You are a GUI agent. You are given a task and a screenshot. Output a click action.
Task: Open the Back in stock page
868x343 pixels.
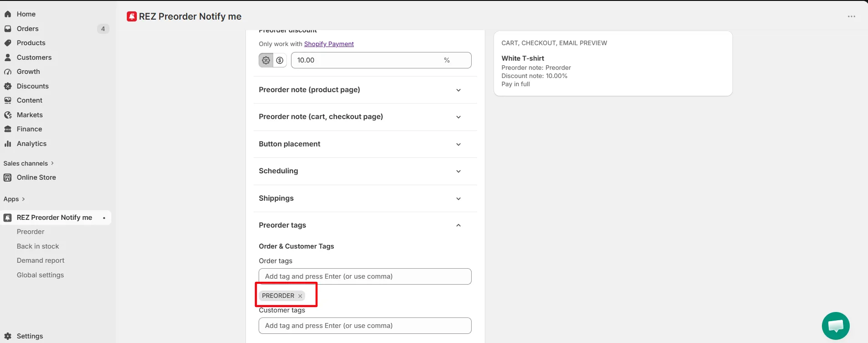[38, 246]
